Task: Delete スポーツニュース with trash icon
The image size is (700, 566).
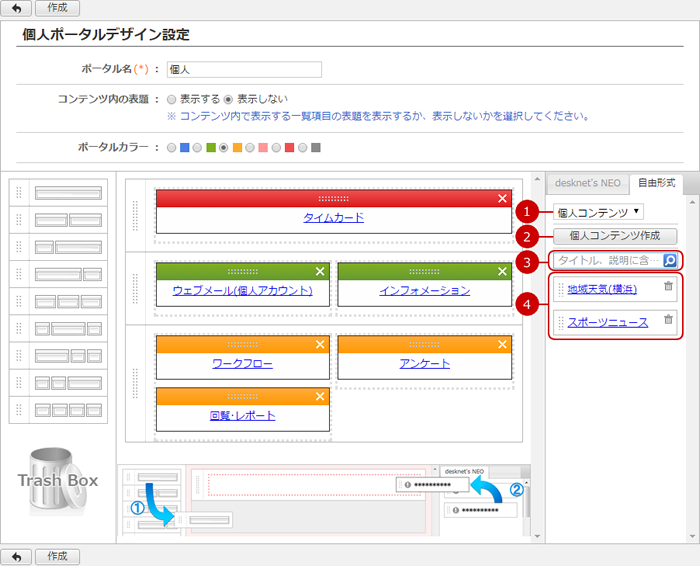Action: pos(669,320)
